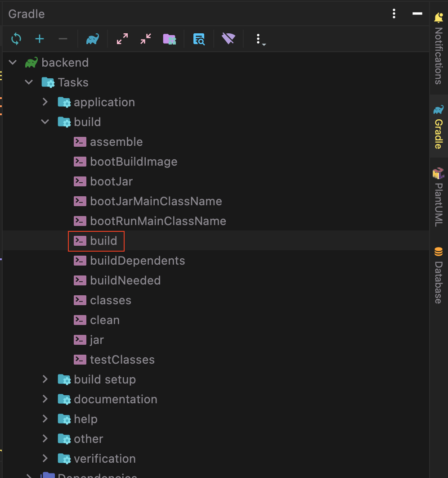
Task: Expand the documentation task group
Action: (x=45, y=399)
